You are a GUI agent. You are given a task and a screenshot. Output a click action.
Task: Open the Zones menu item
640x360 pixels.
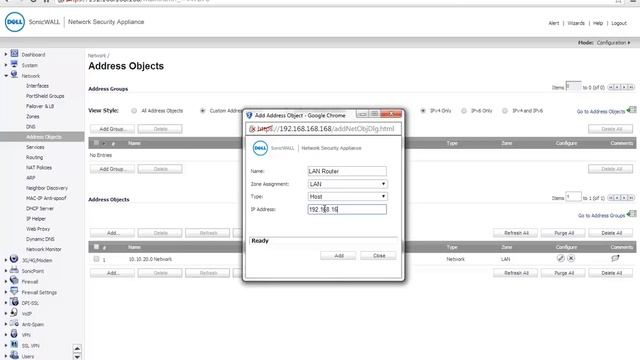coord(33,116)
